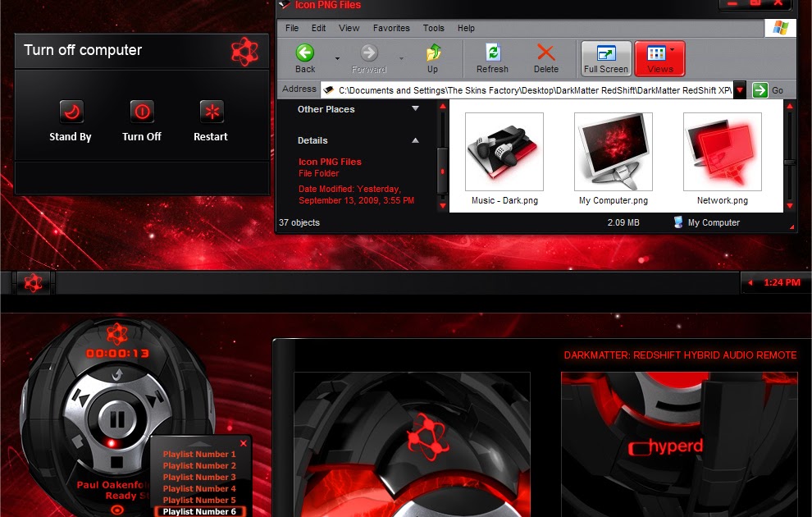Select Playlist Number 2
Viewport: 812px width, 517px height.
click(x=199, y=466)
